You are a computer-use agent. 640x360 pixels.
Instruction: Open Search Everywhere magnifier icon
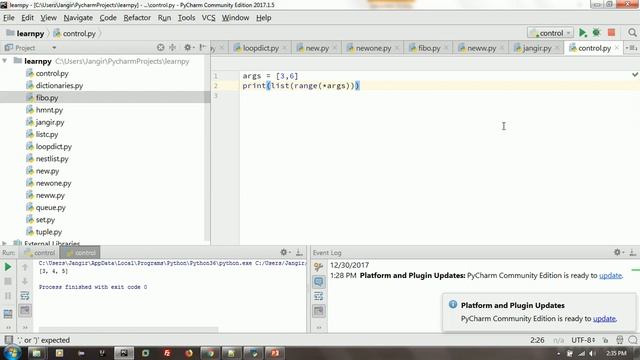point(632,33)
